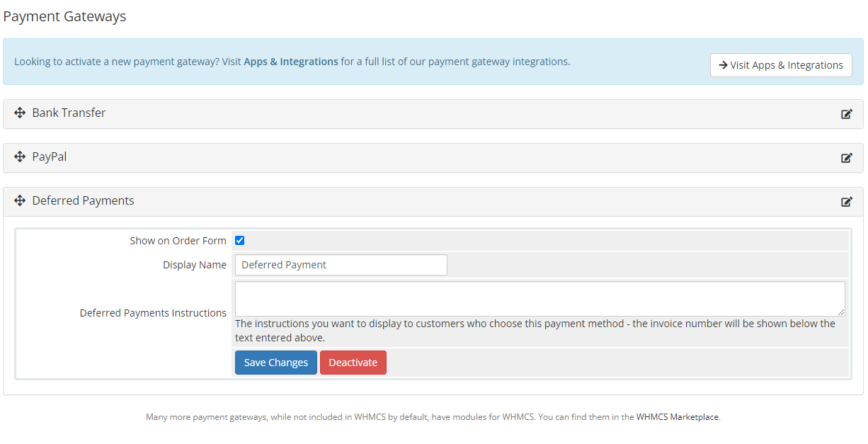868x444 pixels.
Task: Click the Display Name label
Action: click(x=195, y=265)
